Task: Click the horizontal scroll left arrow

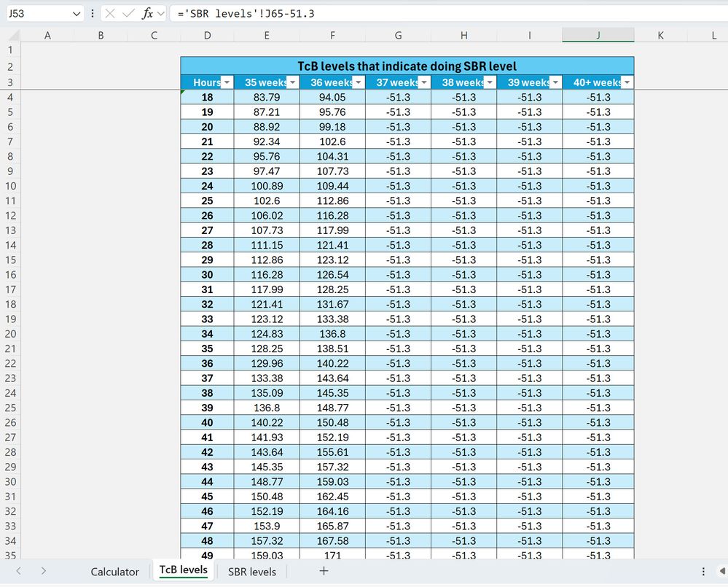Action: [722, 571]
